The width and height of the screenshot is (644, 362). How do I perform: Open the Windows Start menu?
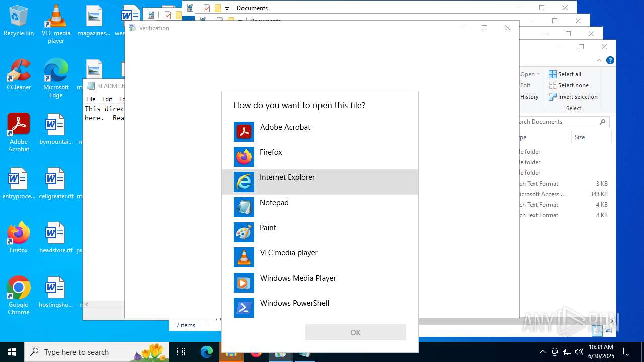coord(12,352)
